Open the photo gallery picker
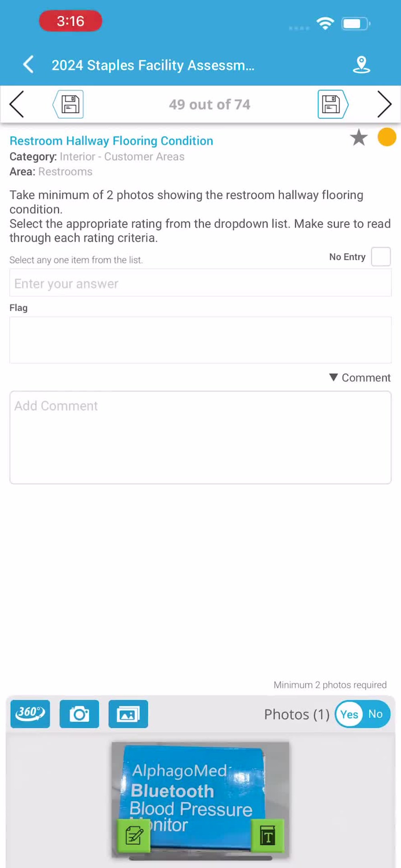The image size is (401, 868). pos(128,714)
